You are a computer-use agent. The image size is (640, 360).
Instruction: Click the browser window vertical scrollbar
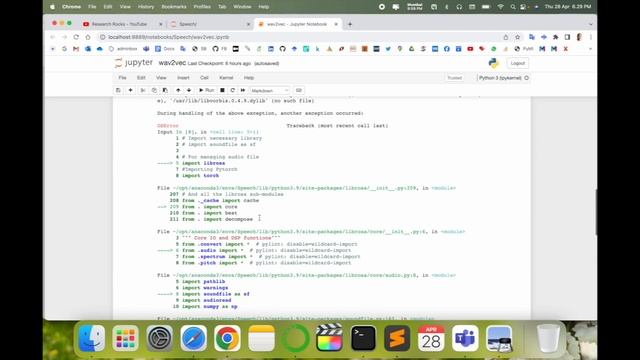point(596,212)
